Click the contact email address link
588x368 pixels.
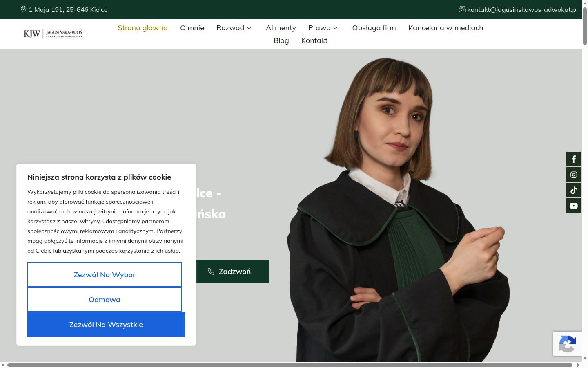click(522, 9)
